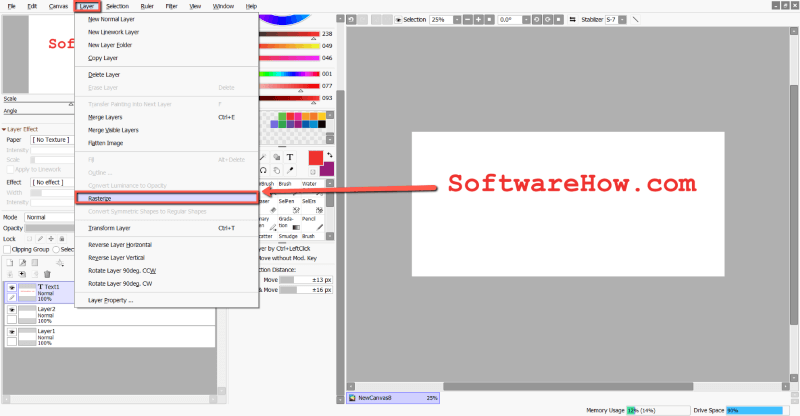Click the NewCanvas8 canvas tab
Viewport: 800px width, 416px height.
(x=393, y=398)
